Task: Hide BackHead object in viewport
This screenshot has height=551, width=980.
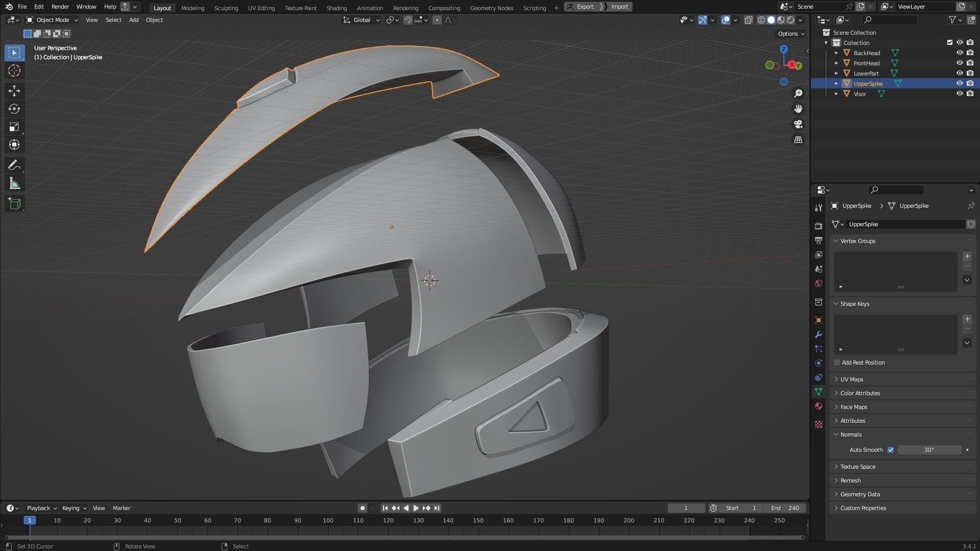Action: click(960, 53)
